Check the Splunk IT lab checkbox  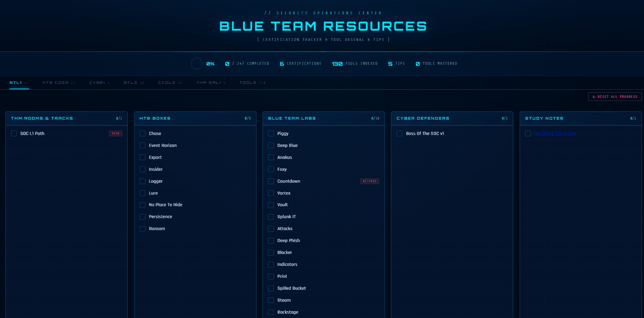tap(271, 217)
